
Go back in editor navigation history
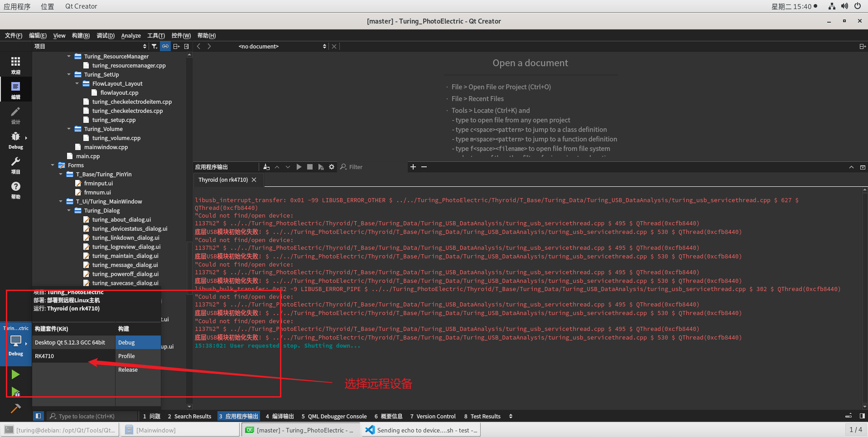(x=198, y=46)
